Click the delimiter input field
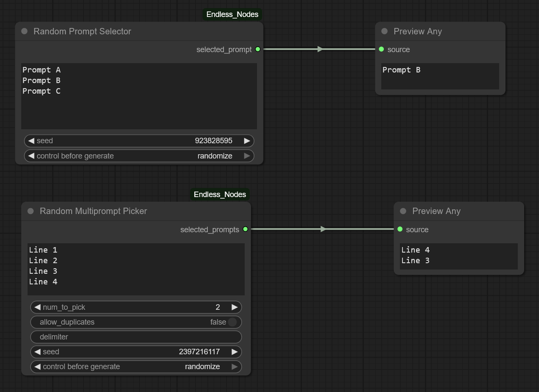The width and height of the screenshot is (539, 392). 136,337
